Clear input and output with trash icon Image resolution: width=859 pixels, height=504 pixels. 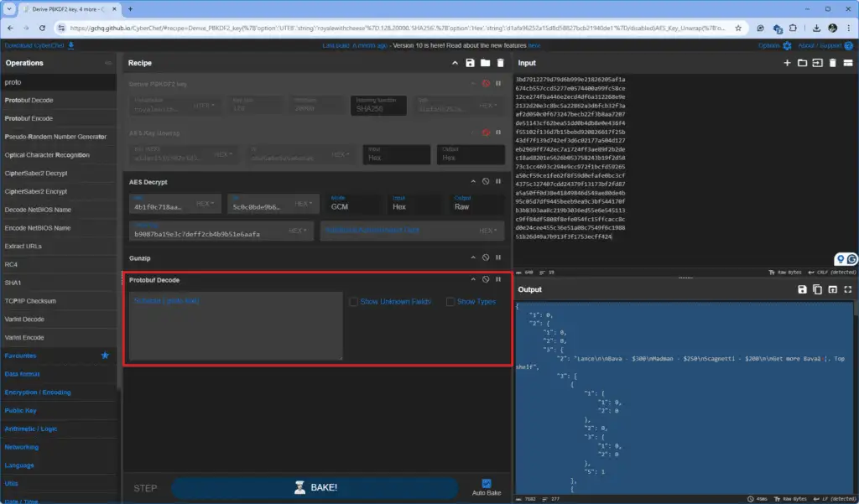[833, 63]
